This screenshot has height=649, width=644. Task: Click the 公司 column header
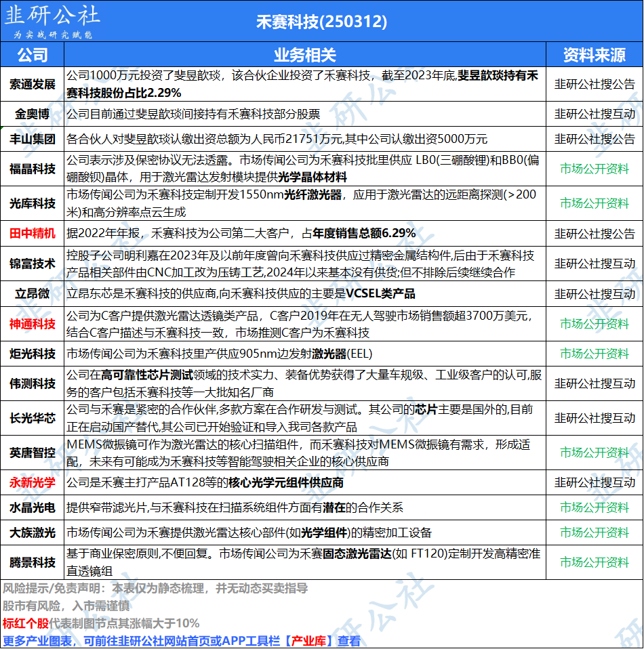click(x=33, y=55)
